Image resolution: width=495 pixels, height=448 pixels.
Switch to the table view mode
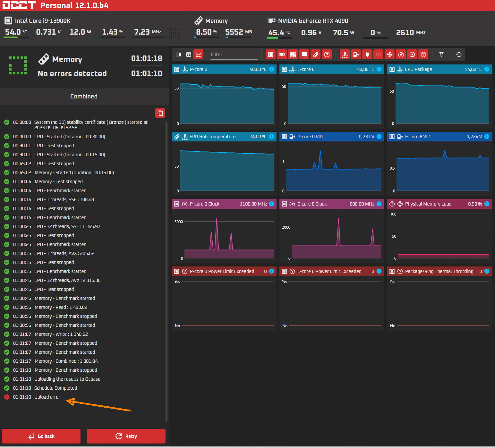pos(189,55)
